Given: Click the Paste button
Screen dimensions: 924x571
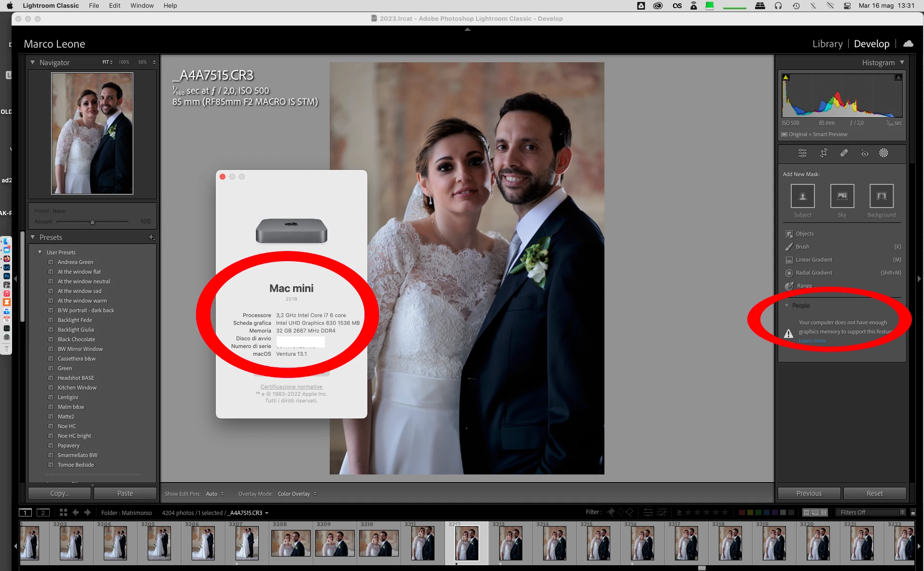Looking at the screenshot, I should 125,493.
